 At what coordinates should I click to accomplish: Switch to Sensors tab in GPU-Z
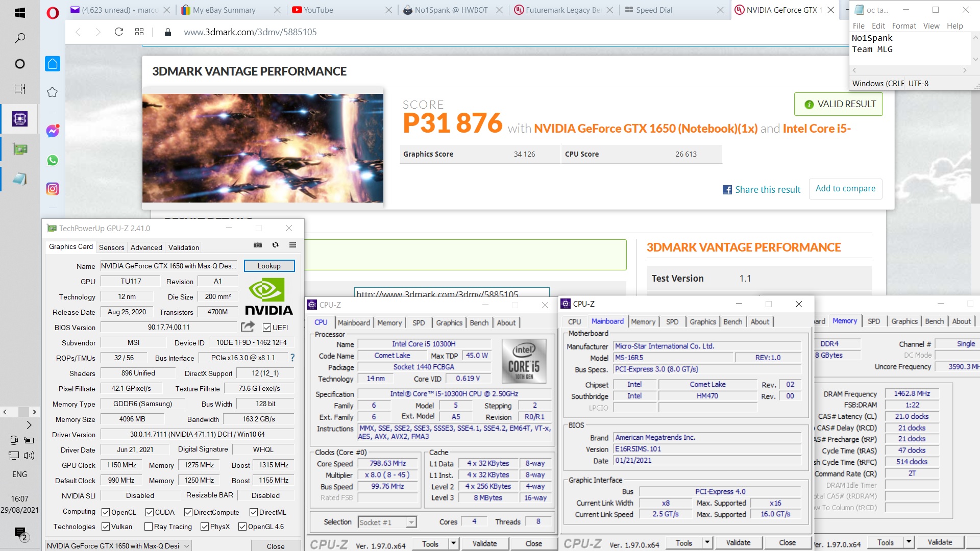112,247
